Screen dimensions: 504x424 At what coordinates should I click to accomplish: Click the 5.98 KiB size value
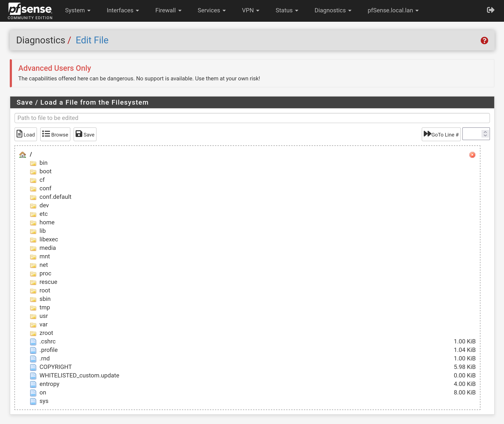pos(465,367)
